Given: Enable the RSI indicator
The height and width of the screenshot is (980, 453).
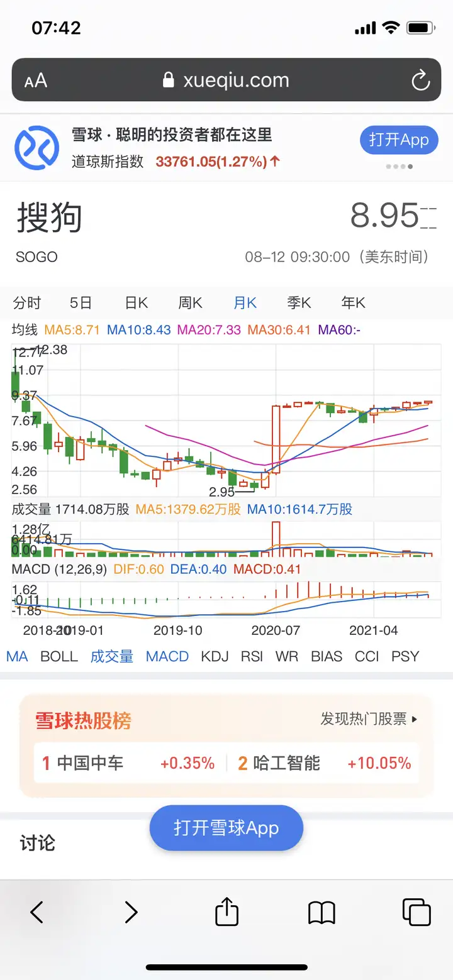Looking at the screenshot, I should pyautogui.click(x=252, y=656).
